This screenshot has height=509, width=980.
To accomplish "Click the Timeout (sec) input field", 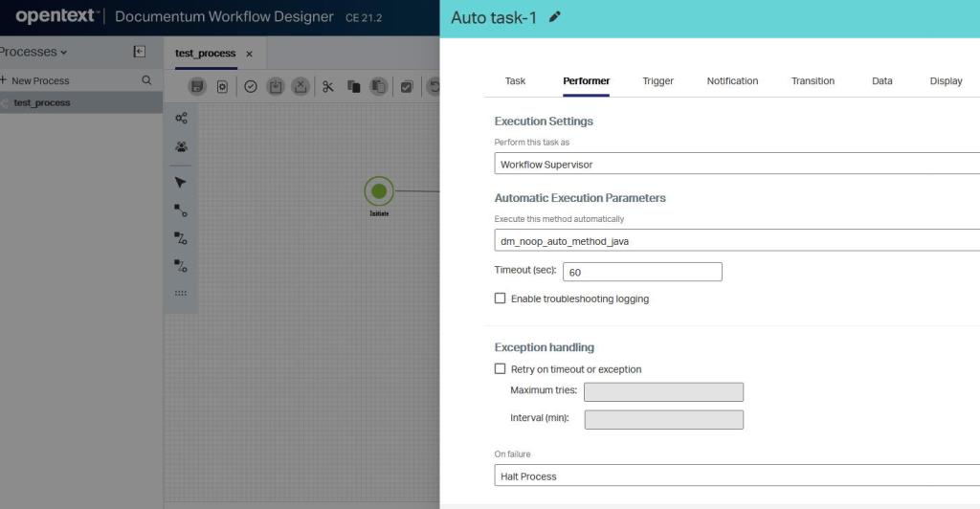I will [x=642, y=272].
